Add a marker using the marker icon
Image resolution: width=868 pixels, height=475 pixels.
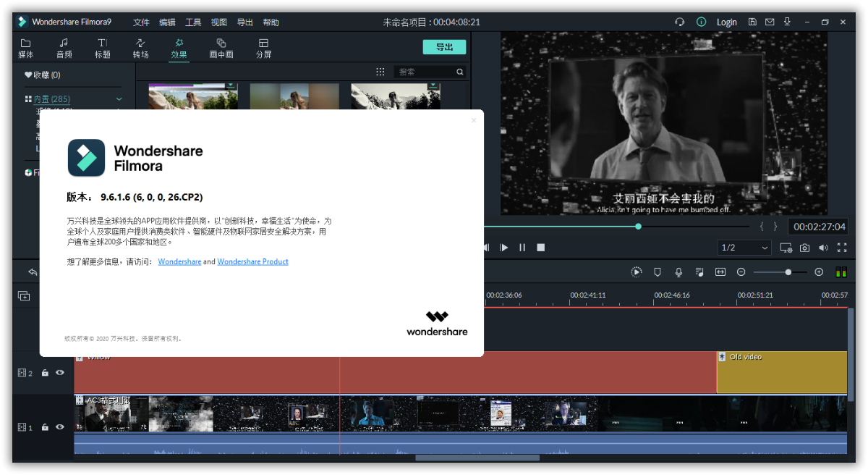[658, 272]
